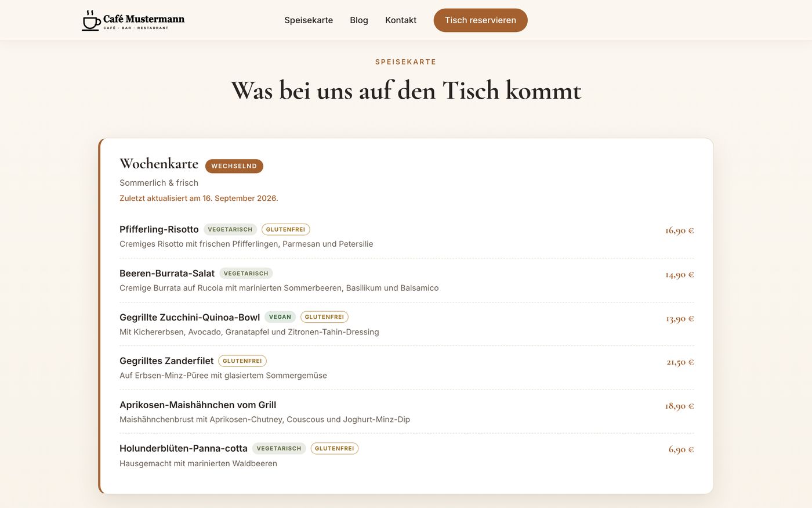Viewport: 812px width, 508px height.
Task: Click the VEGAN tag on Zucchini-Quinoa-Bowl
Action: [280, 317]
